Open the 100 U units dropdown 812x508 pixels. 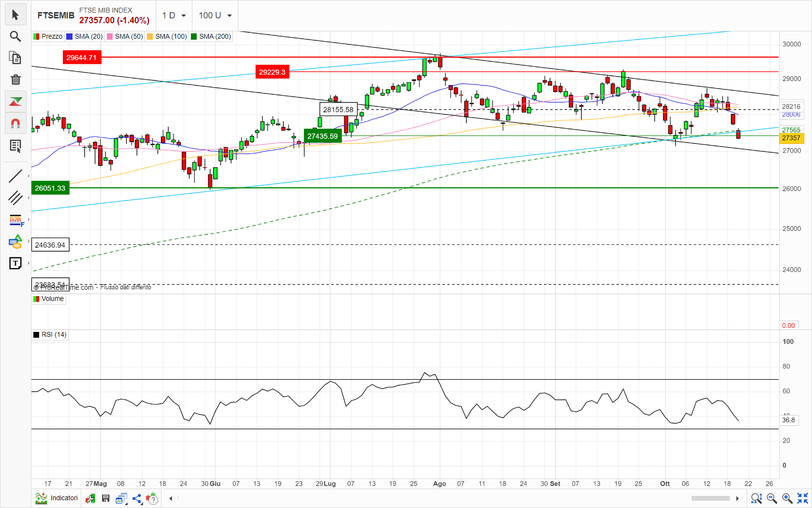point(215,15)
